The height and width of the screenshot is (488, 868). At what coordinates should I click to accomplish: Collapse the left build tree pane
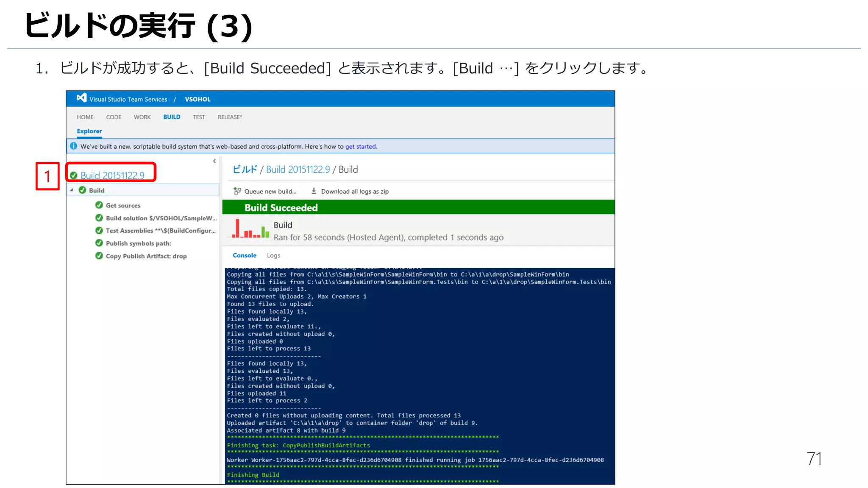(x=214, y=161)
